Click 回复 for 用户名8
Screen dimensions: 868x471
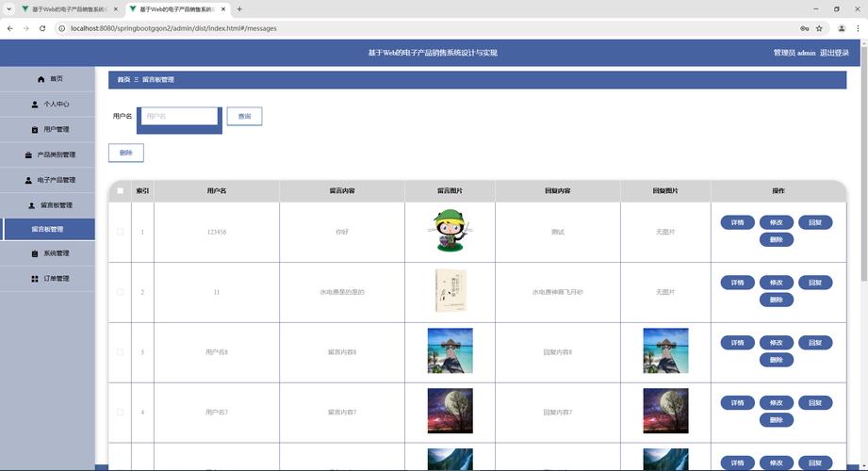point(815,343)
